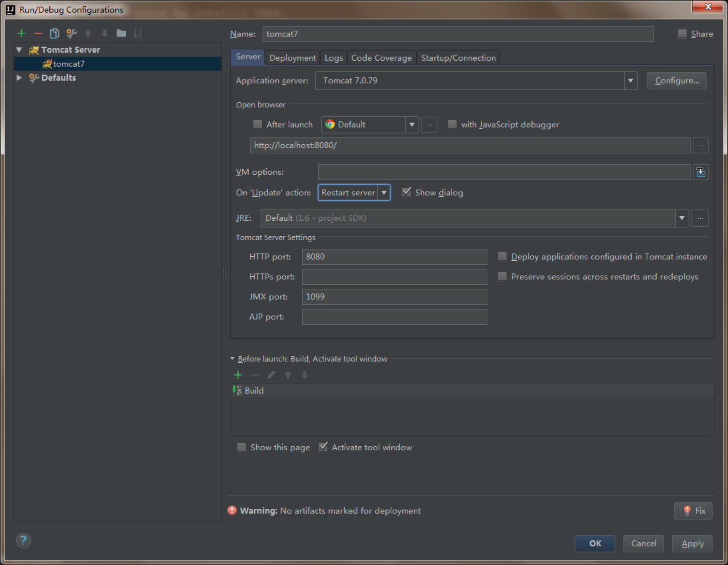
Task: Click the Apply button
Action: point(692,544)
